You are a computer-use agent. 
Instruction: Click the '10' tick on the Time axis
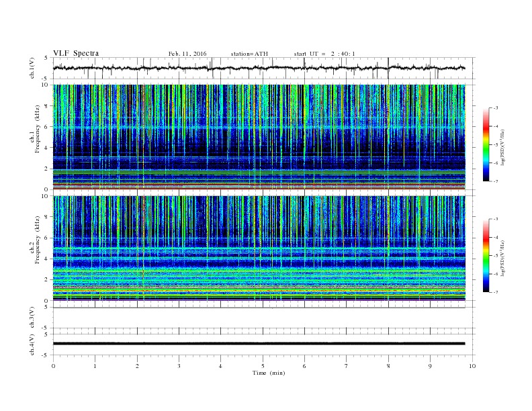[472, 366]
